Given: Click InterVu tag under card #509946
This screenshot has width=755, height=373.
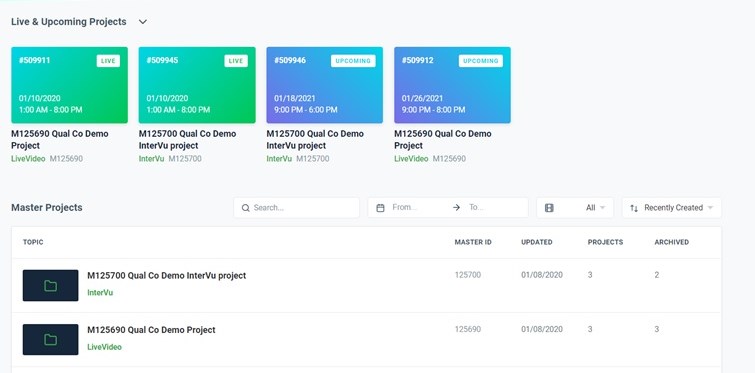Looking at the screenshot, I should pos(279,159).
